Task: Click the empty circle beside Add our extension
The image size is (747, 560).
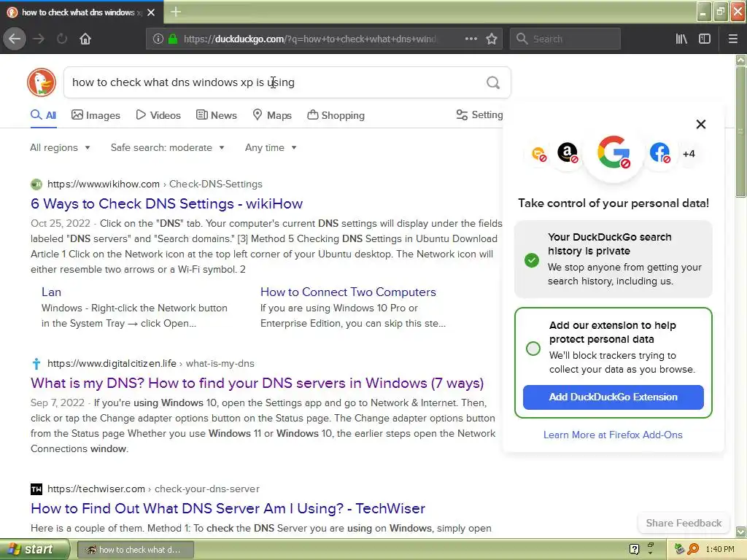Action: coord(533,348)
